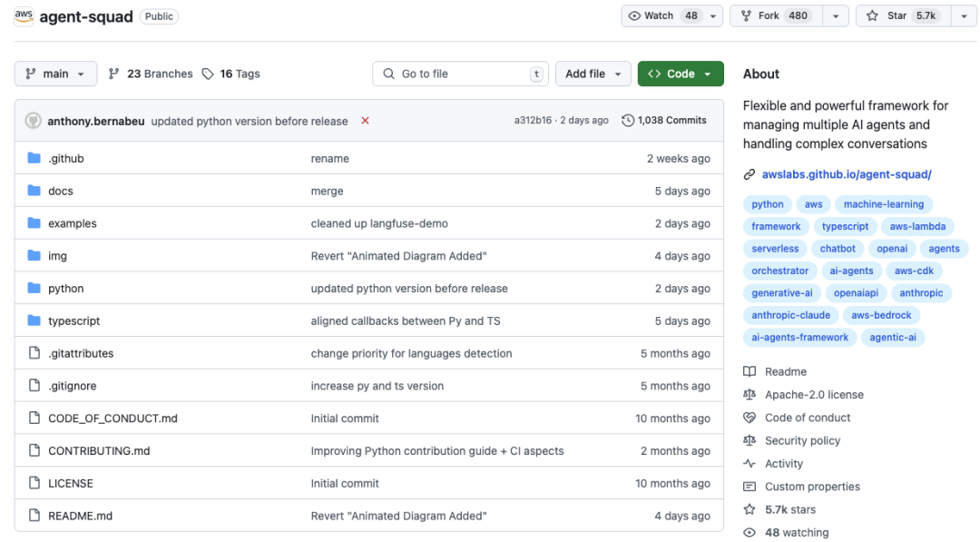Select the anthropic-claude topic tag
980x542 pixels.
click(790, 315)
